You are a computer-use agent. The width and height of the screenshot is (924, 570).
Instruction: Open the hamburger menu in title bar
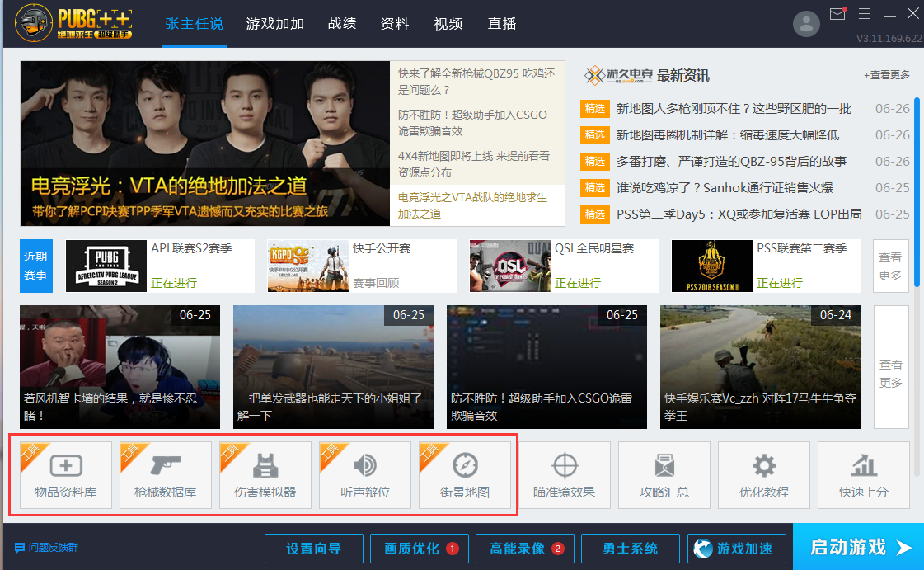tap(865, 13)
